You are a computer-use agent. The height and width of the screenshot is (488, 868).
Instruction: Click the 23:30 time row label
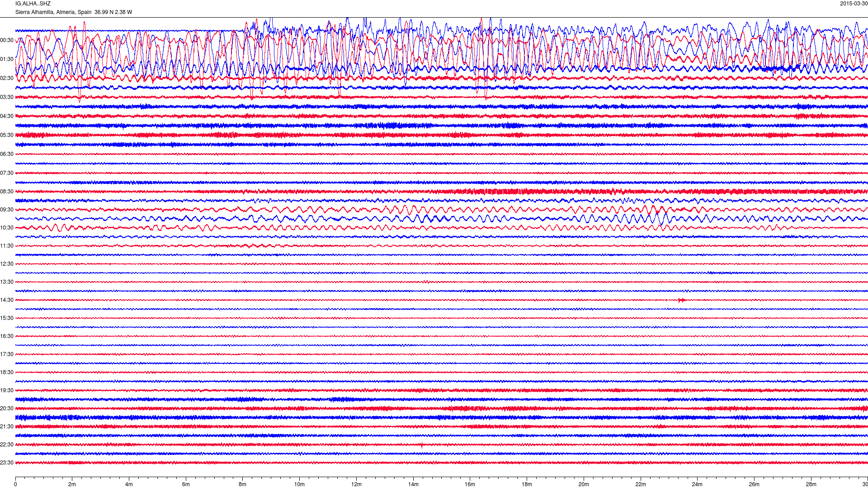(7, 463)
